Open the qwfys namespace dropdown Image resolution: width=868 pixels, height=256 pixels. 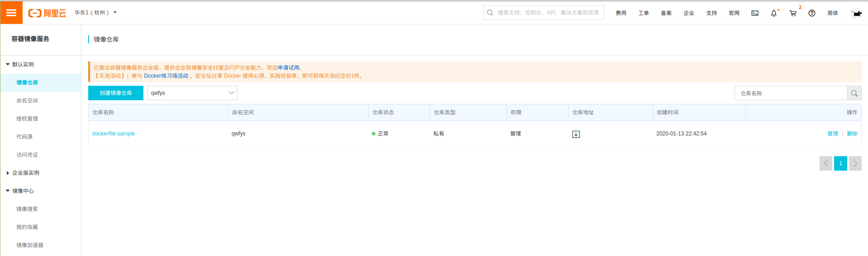[192, 93]
